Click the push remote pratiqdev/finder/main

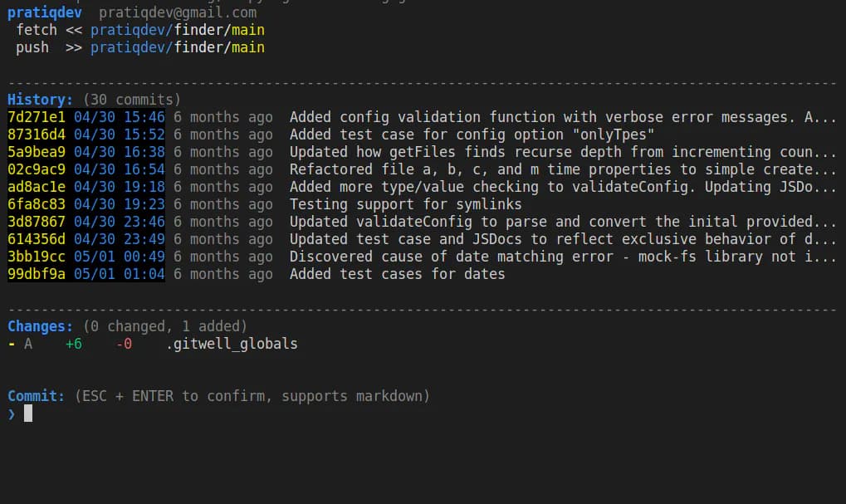[177, 47]
